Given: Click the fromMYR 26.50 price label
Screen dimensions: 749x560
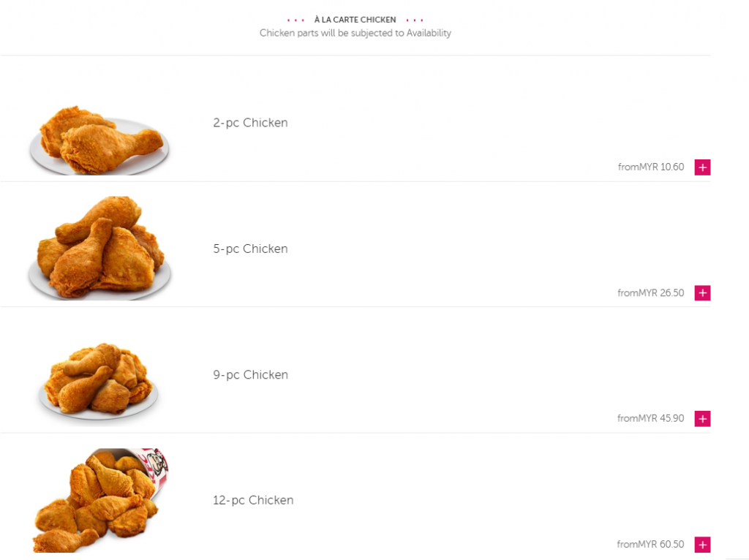Looking at the screenshot, I should [650, 293].
